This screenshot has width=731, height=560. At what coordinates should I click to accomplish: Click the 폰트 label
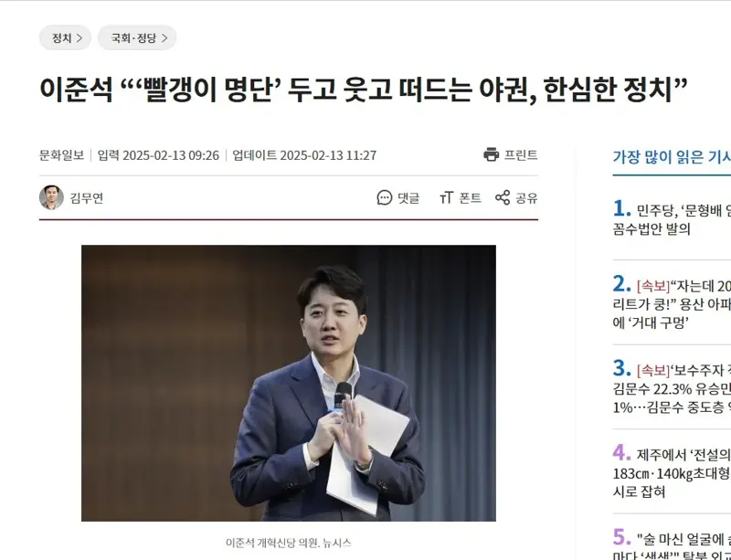point(470,198)
